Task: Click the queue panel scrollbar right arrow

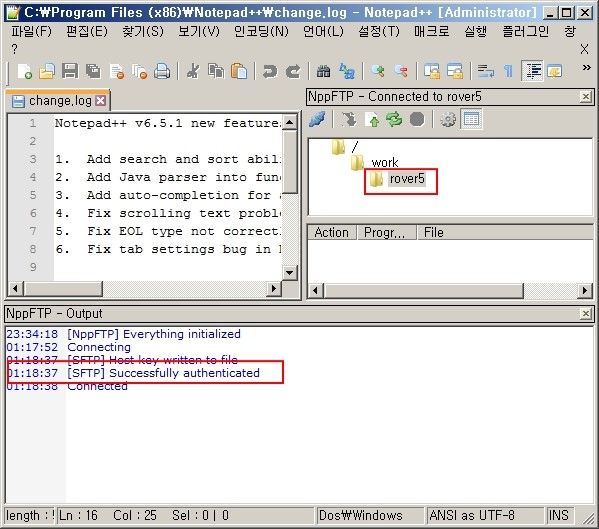Action: pos(585,291)
